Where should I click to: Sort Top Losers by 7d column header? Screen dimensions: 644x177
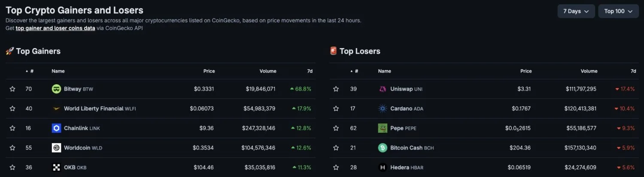point(633,71)
